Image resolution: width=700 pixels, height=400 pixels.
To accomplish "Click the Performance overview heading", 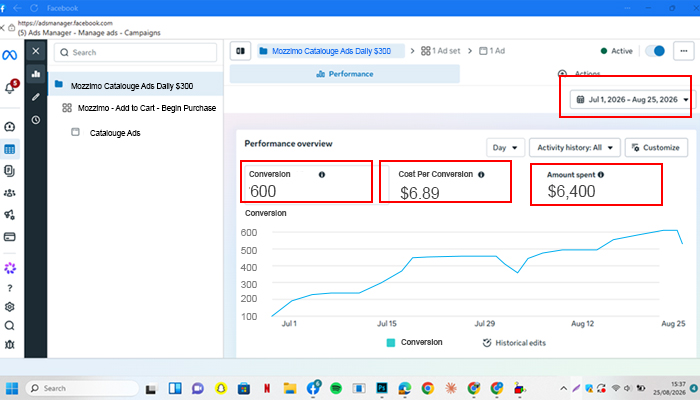I will click(288, 144).
